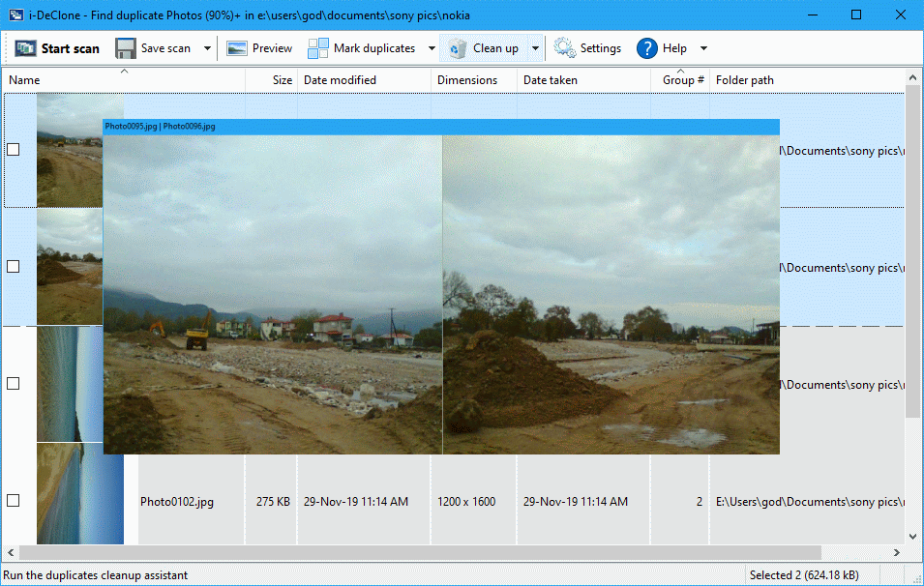This screenshot has width=924, height=586.
Task: Click the Folder path column header
Action: 745,80
